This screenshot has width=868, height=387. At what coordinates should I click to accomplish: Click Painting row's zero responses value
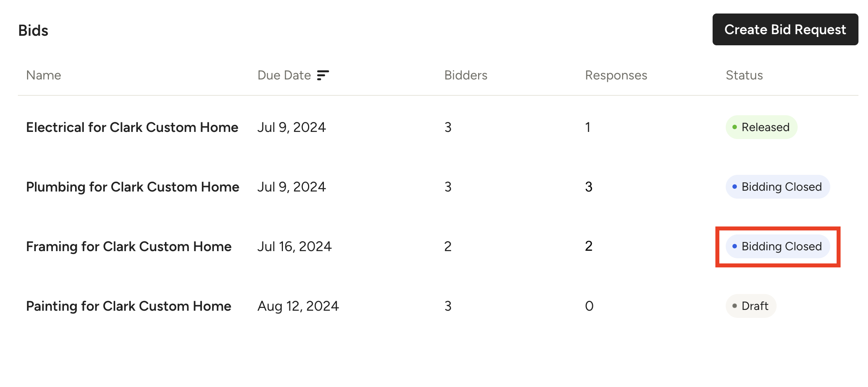(x=589, y=306)
